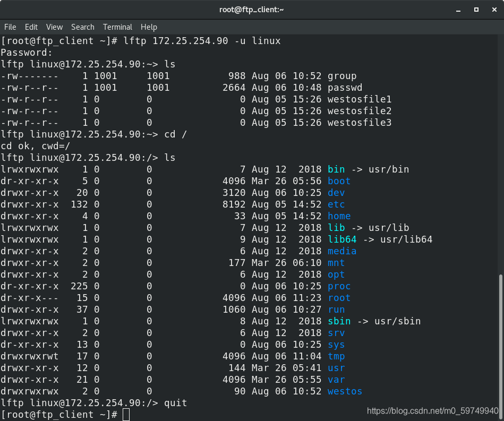Image resolution: width=504 pixels, height=421 pixels.
Task: Click the 'westosfile3' entry
Action: point(360,123)
